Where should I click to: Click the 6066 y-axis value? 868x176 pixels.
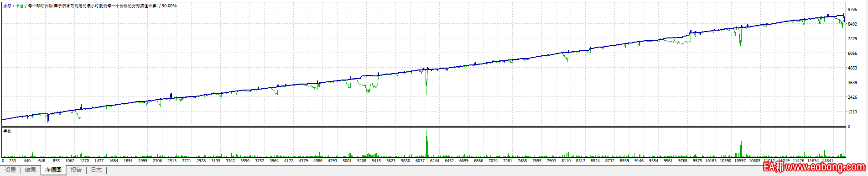pyautogui.click(x=852, y=53)
